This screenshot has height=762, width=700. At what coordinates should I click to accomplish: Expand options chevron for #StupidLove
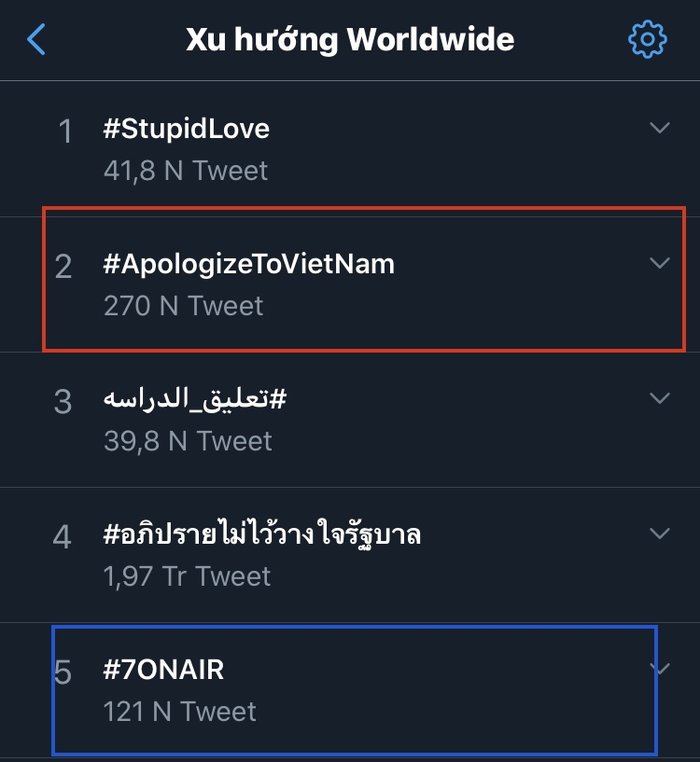[660, 128]
